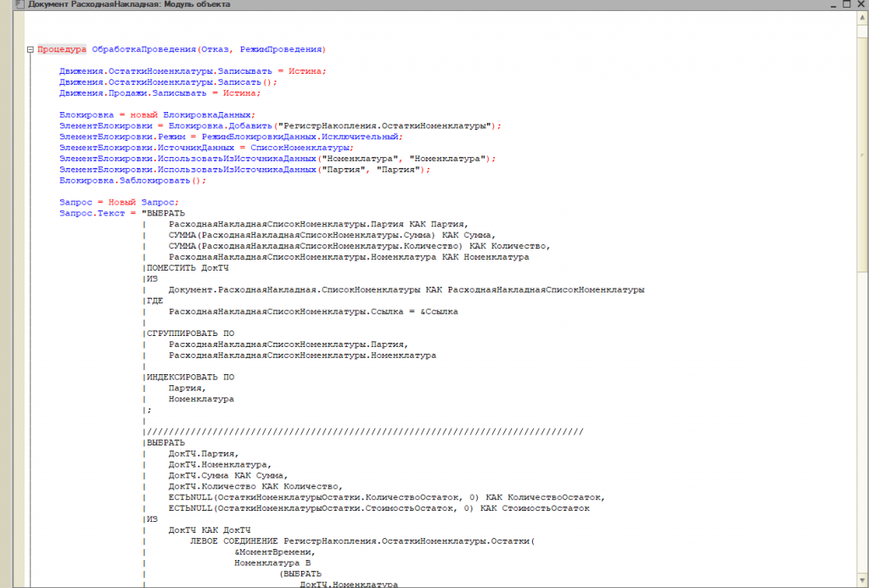
Task: Click the ОстаткиНоменклатуры.Записать() line
Action: coord(168,82)
